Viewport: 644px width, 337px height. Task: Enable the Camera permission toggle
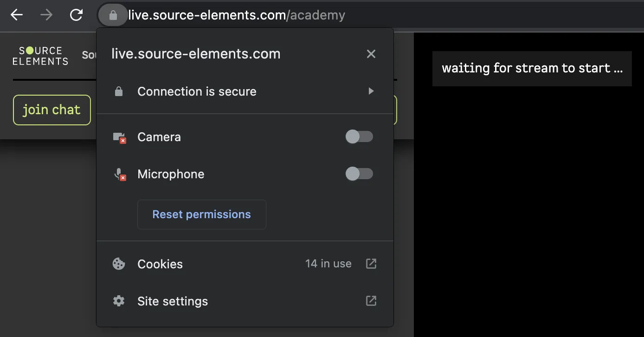coord(359,136)
